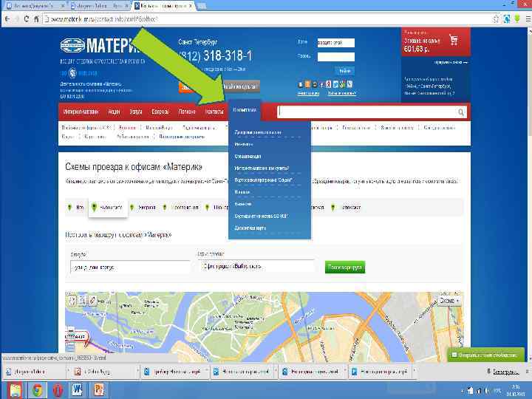Image resolution: width=532 pixels, height=399 pixels.
Task: Click the first downloaded file in download bar
Action: click(x=35, y=372)
